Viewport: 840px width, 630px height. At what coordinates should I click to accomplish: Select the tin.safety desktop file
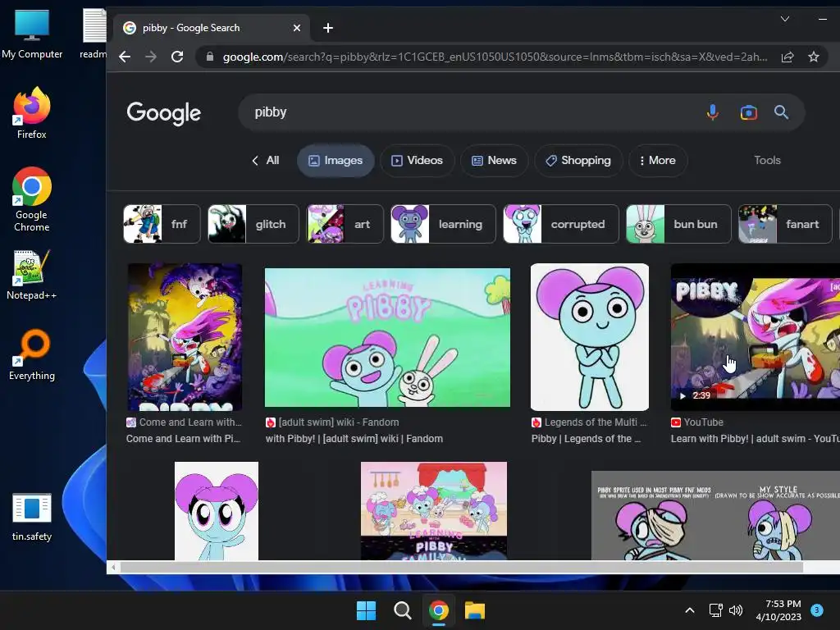click(32, 517)
